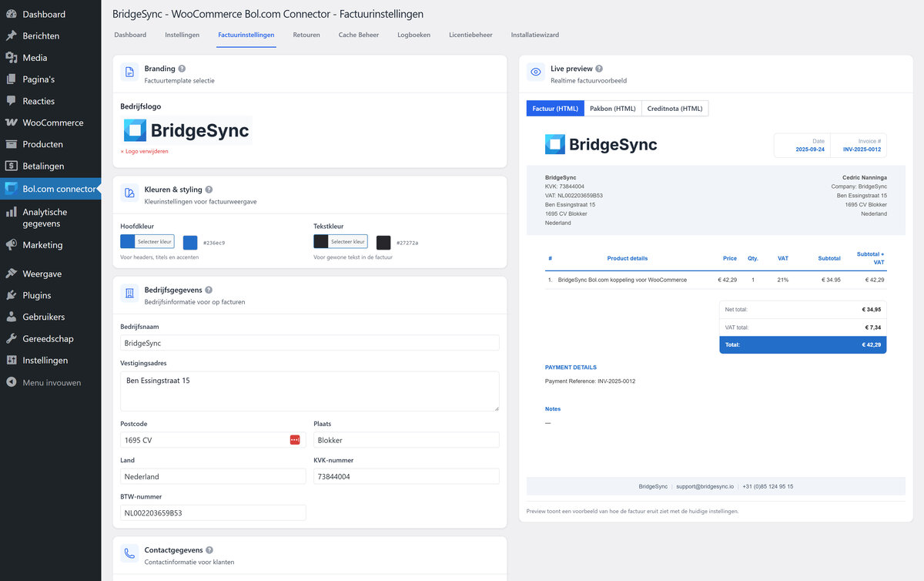Click the Live preview eye icon
Image resolution: width=924 pixels, height=581 pixels.
(x=536, y=72)
